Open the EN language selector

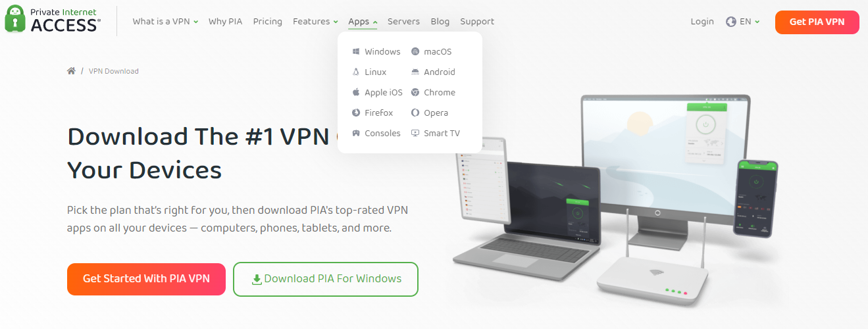point(743,21)
